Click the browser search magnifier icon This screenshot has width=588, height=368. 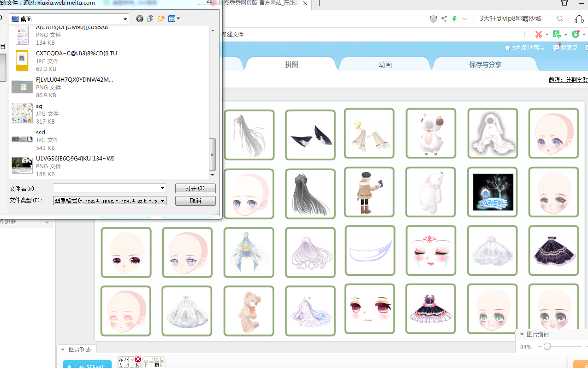coord(560,19)
